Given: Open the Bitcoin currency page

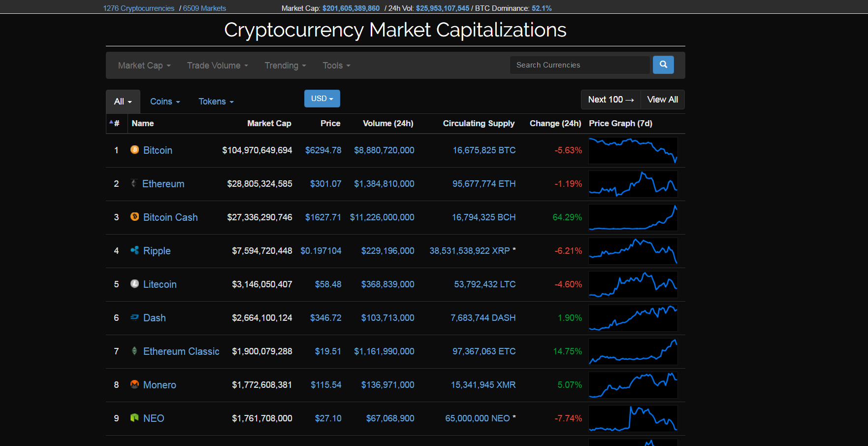Looking at the screenshot, I should pos(158,150).
